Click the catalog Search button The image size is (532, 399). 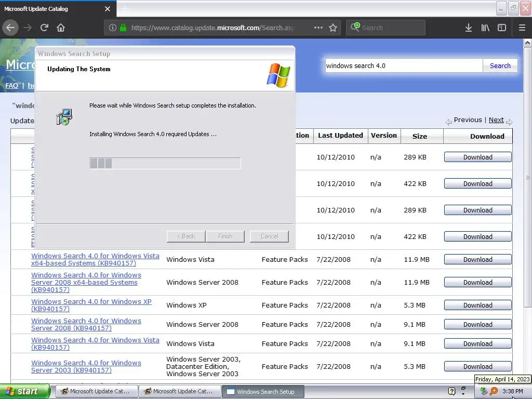click(x=500, y=65)
